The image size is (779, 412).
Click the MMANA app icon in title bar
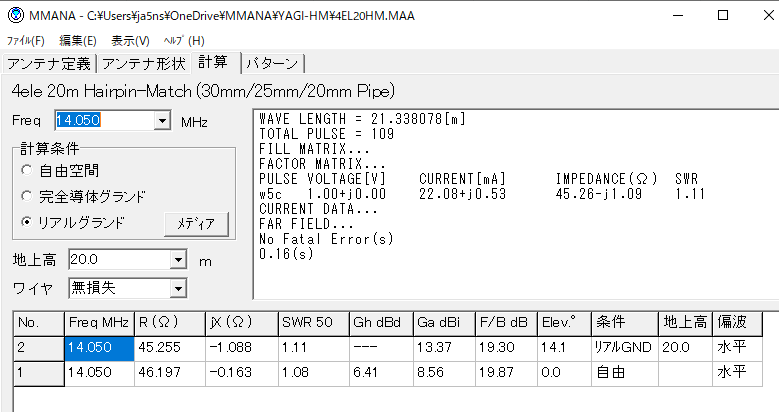14,16
